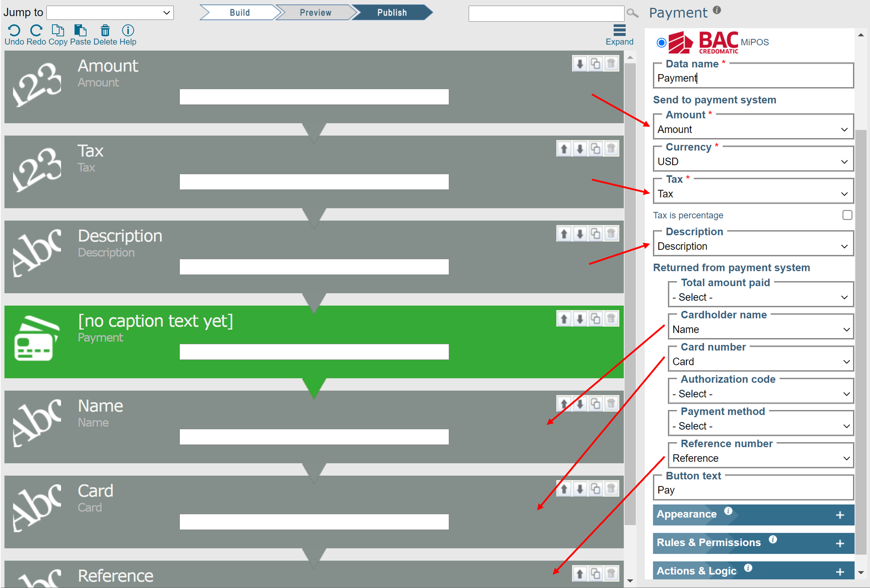Open Help info icon in toolbar
The width and height of the screenshot is (870, 588).
coord(128,30)
